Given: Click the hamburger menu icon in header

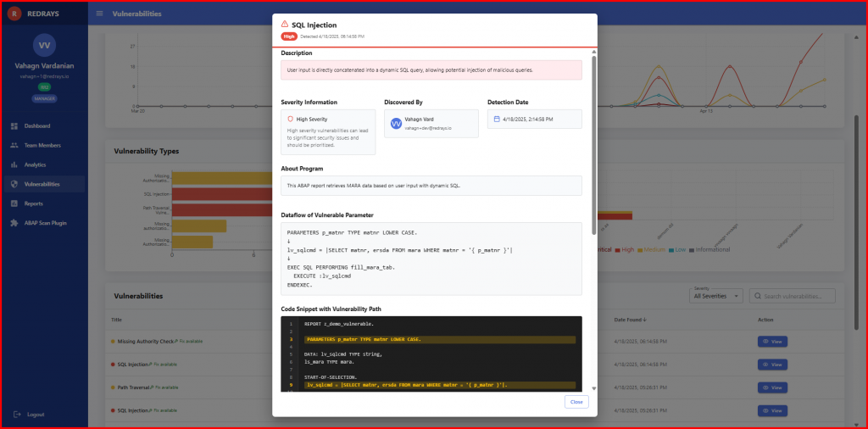Looking at the screenshot, I should tap(100, 14).
